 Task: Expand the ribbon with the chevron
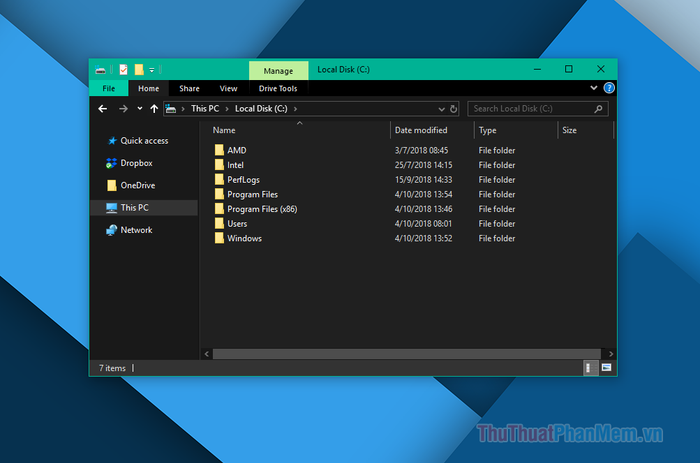(596, 88)
